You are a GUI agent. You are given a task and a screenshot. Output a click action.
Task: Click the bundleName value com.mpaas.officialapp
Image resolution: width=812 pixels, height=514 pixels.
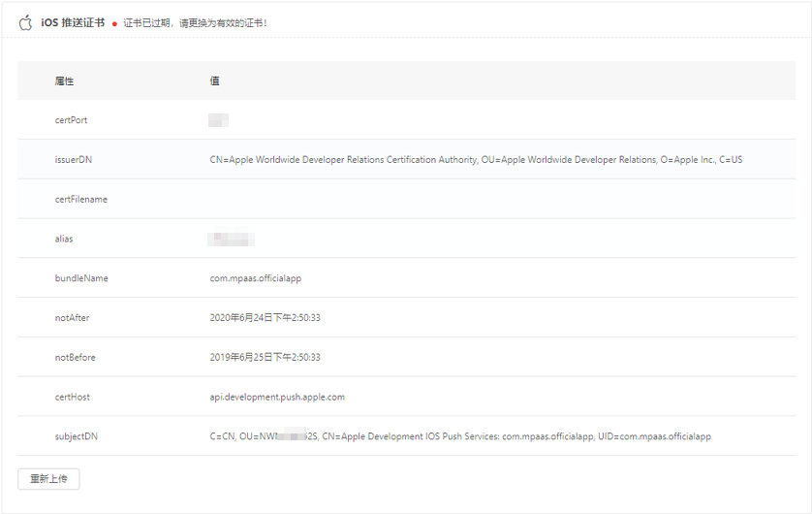pyautogui.click(x=255, y=278)
